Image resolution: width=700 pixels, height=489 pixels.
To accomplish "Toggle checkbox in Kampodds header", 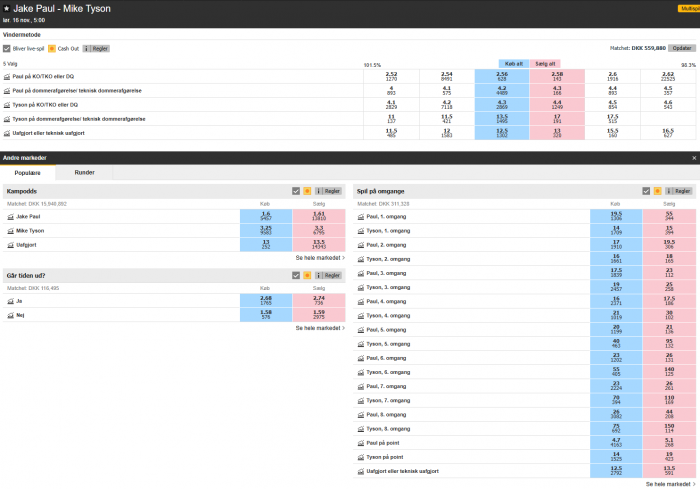I will (x=296, y=191).
